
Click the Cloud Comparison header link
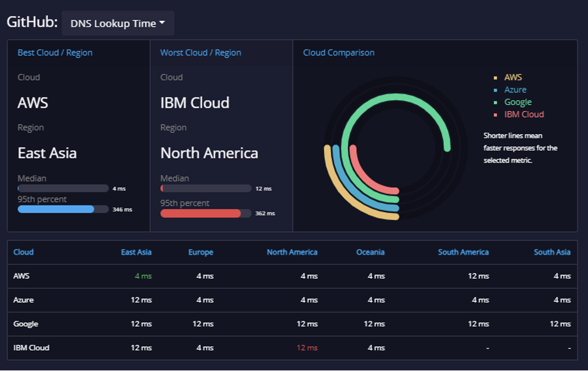(x=339, y=52)
